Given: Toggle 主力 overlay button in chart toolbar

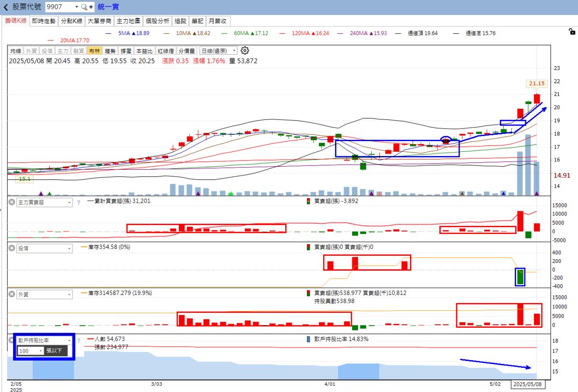Looking at the screenshot, I should 63,51.
